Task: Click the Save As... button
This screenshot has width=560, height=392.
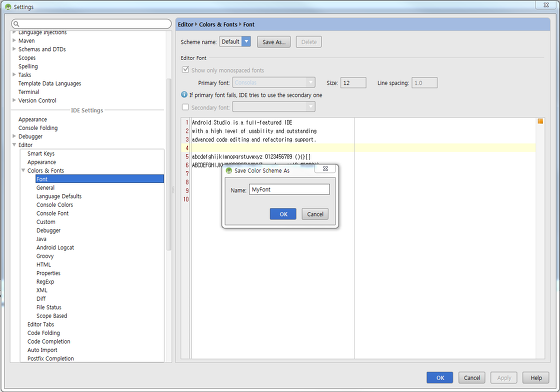Action: pos(274,42)
